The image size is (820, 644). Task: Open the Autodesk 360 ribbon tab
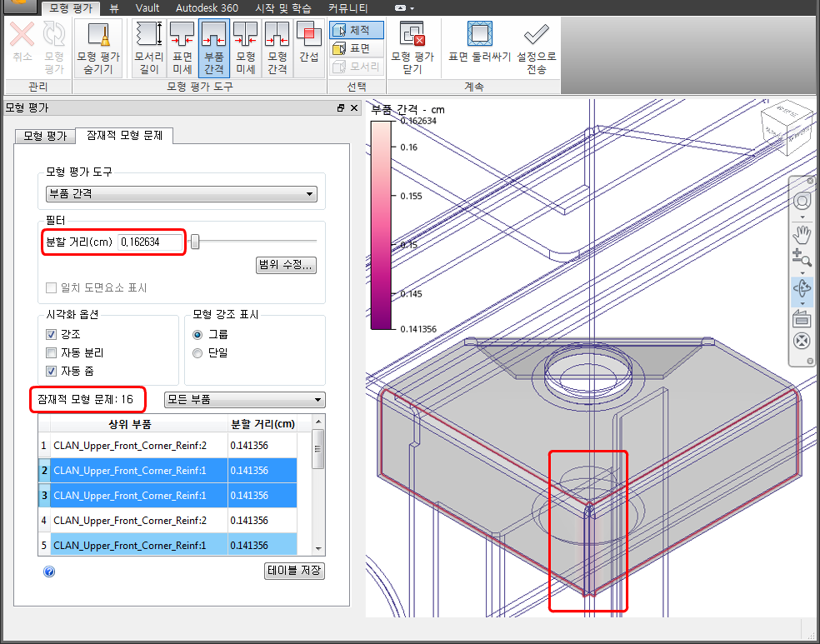[207, 8]
